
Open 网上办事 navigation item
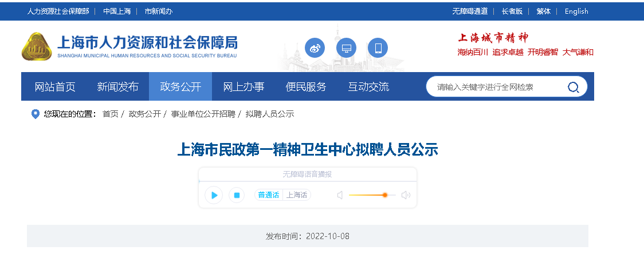click(x=244, y=86)
